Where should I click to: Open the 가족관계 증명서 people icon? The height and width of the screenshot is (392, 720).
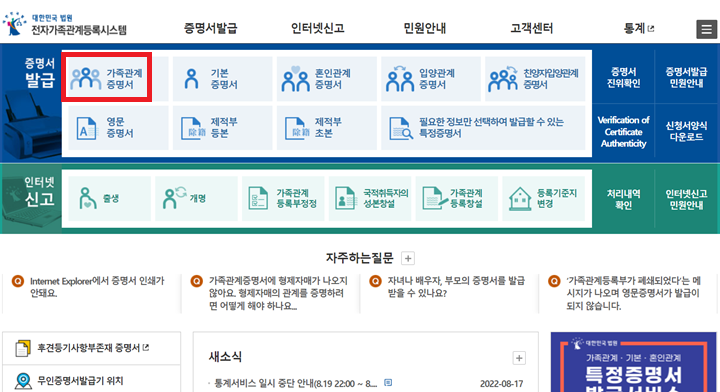[x=85, y=78]
